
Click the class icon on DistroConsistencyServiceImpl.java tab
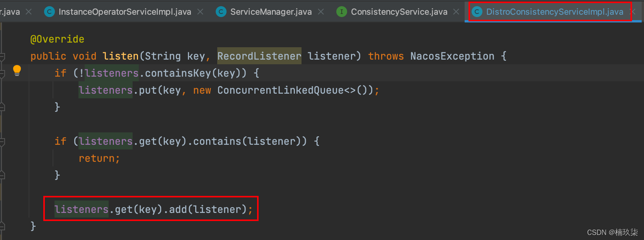[477, 12]
